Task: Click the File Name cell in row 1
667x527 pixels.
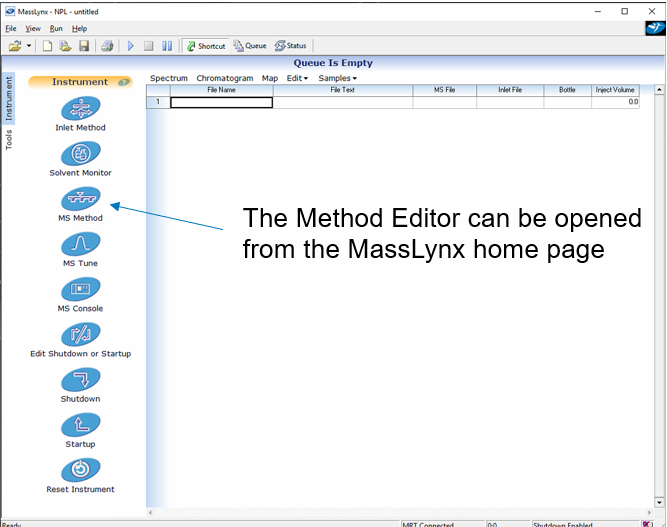Action: (x=222, y=102)
